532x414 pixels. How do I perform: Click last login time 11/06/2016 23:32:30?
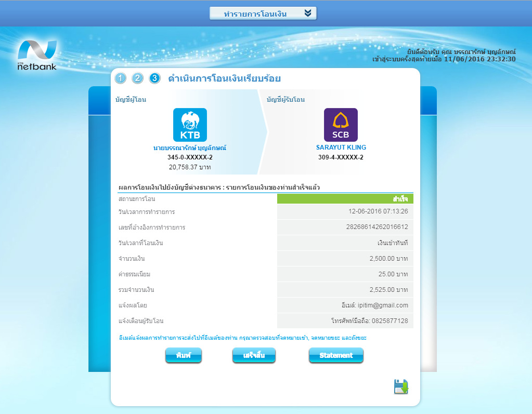[480, 59]
